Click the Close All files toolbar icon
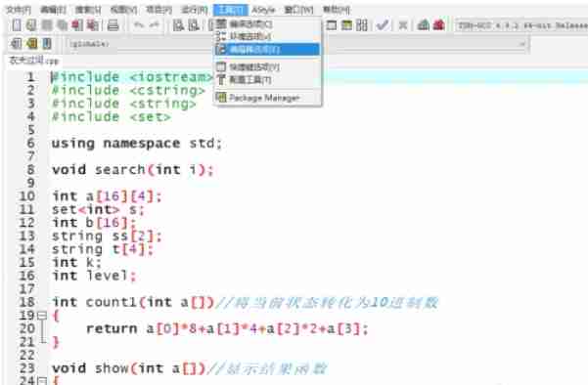Viewport: 588px width, 385px height. click(92, 25)
